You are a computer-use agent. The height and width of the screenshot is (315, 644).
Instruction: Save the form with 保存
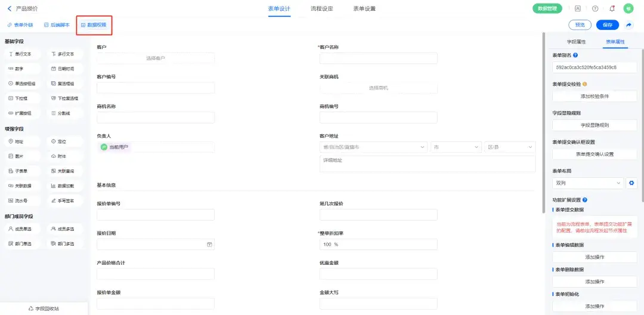point(608,25)
